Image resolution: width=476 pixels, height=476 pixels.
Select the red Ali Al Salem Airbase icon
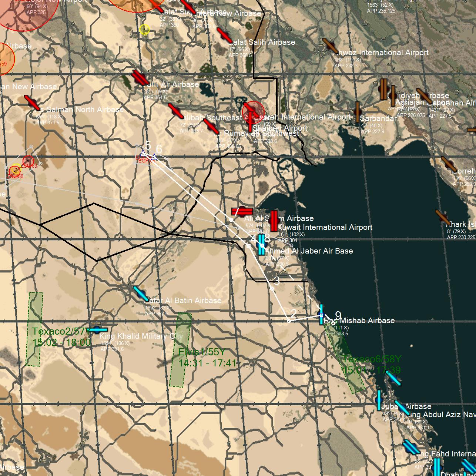242,211
